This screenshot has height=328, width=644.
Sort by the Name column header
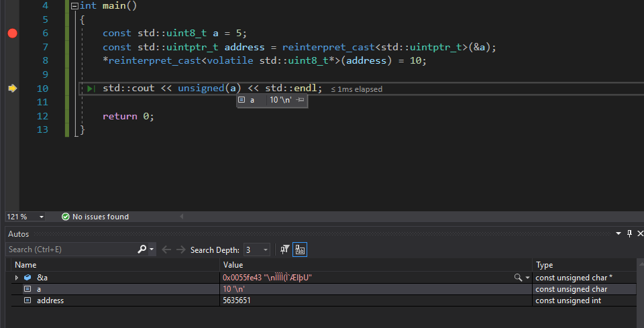tap(115, 265)
